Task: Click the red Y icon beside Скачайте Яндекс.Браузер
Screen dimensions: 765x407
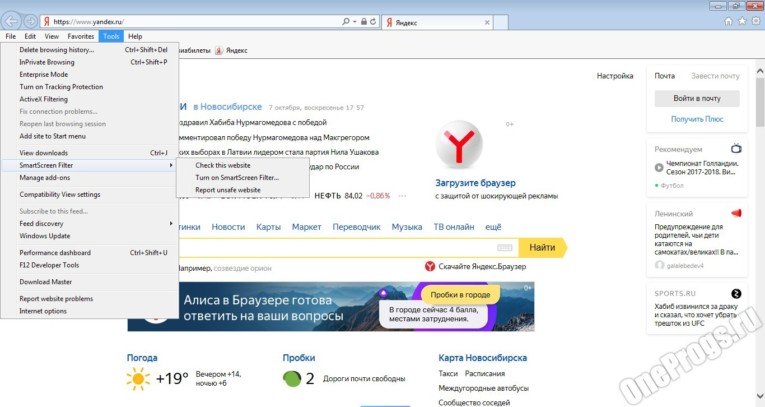Action: pyautogui.click(x=430, y=266)
